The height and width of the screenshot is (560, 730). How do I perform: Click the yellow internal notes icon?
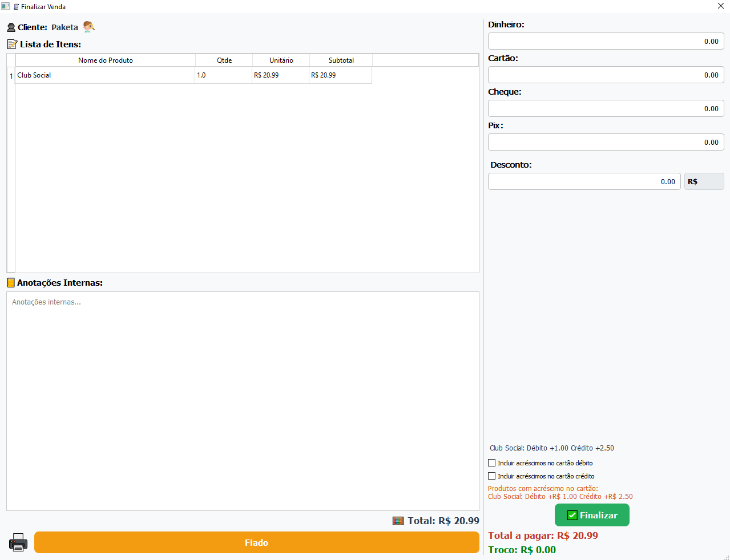tap(11, 283)
